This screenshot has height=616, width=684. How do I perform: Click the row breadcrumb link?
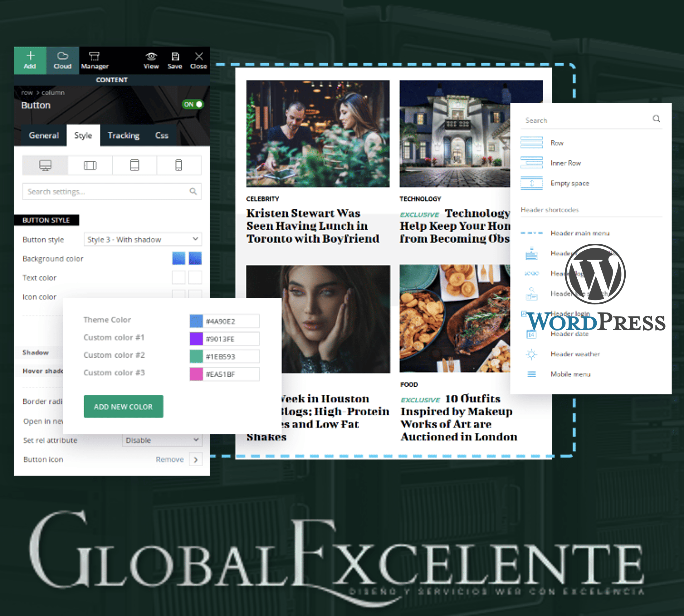tap(27, 93)
